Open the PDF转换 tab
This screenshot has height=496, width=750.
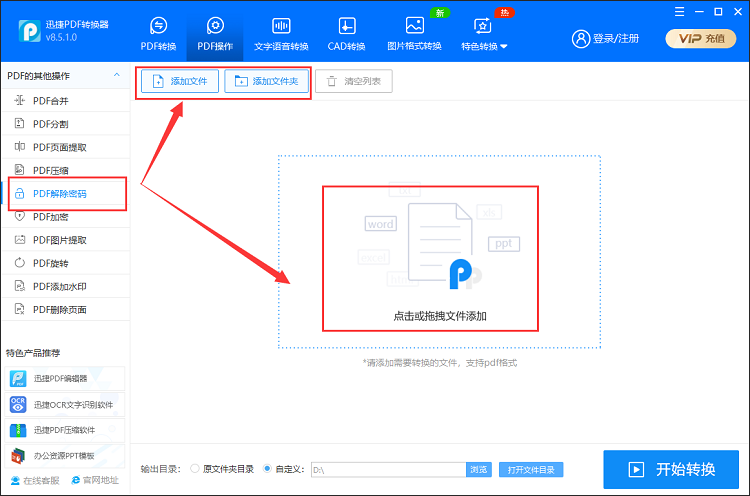158,34
